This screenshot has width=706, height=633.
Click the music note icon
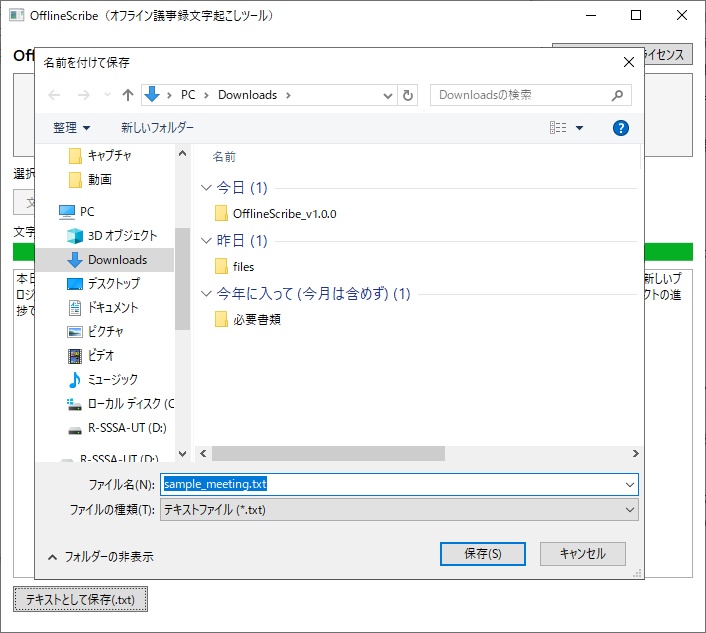tap(75, 380)
